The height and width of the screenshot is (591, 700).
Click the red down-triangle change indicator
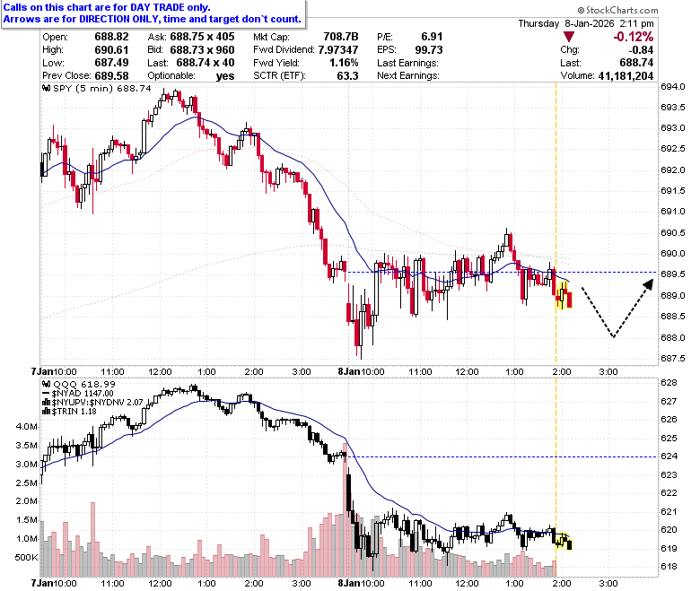click(569, 37)
